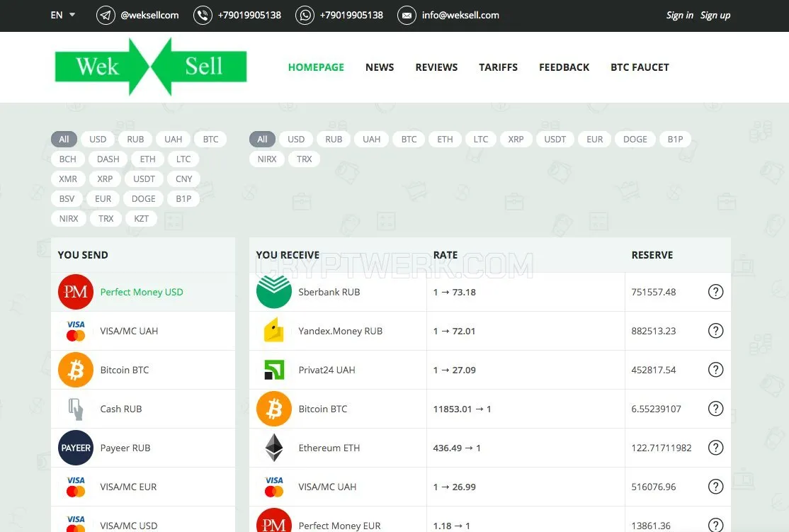This screenshot has width=789, height=532.
Task: Select the Bitcoin icon in You Send list
Action: pyautogui.click(x=76, y=370)
